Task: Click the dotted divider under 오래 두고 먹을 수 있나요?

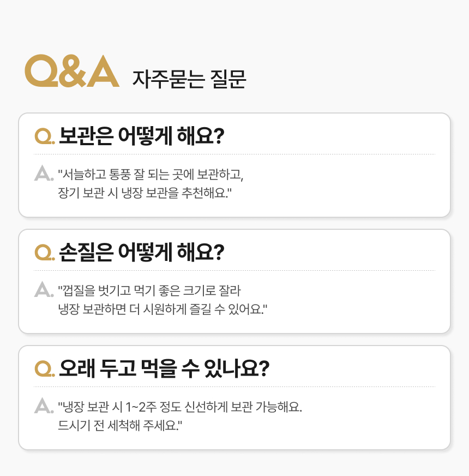Action: [234, 387]
